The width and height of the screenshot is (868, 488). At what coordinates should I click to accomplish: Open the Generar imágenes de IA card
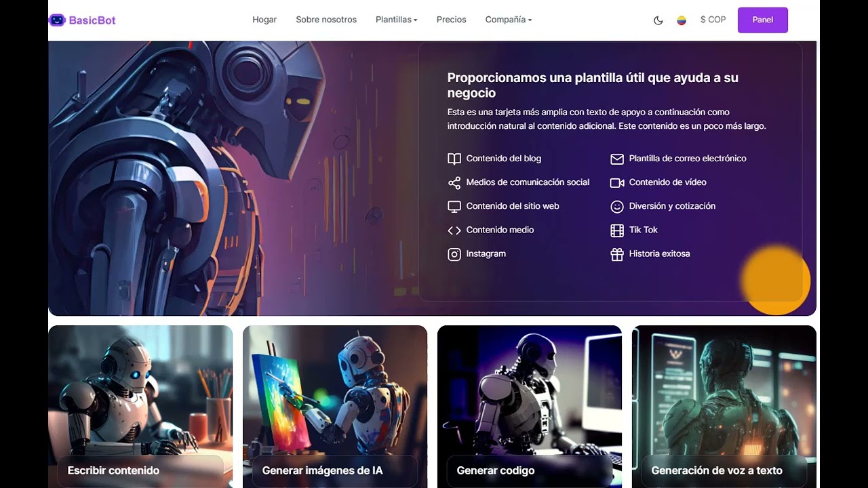click(x=335, y=407)
